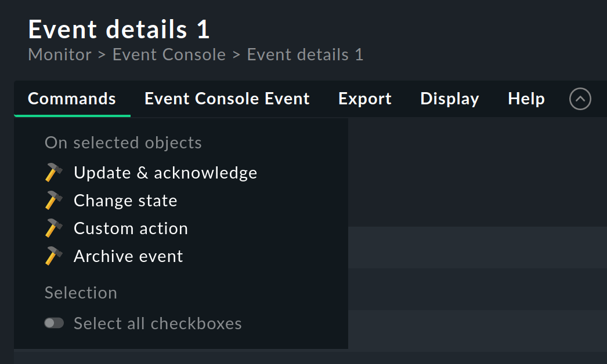The image size is (607, 364).
Task: Navigate to Event Console breadcrumb link
Action: pyautogui.click(x=169, y=55)
